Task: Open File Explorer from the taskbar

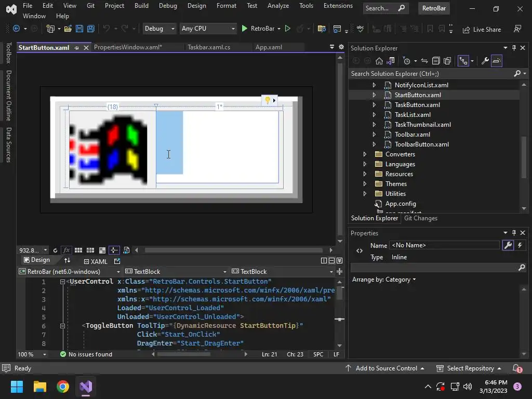Action: tap(39, 387)
